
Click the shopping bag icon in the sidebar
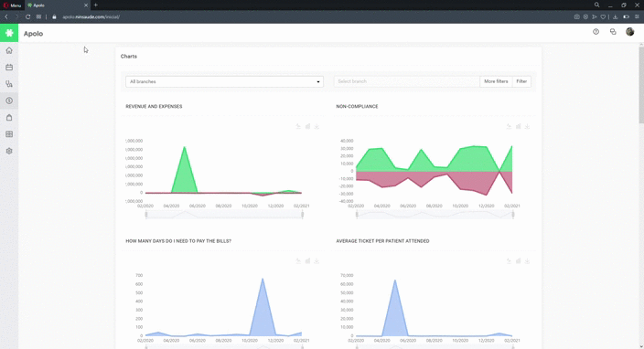pyautogui.click(x=9, y=118)
